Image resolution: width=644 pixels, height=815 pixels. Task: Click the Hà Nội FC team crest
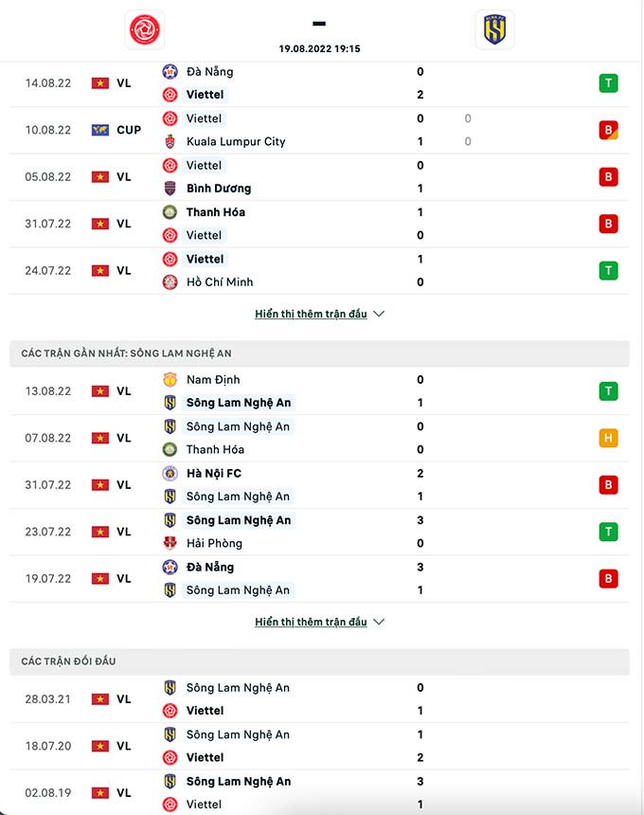tap(170, 474)
